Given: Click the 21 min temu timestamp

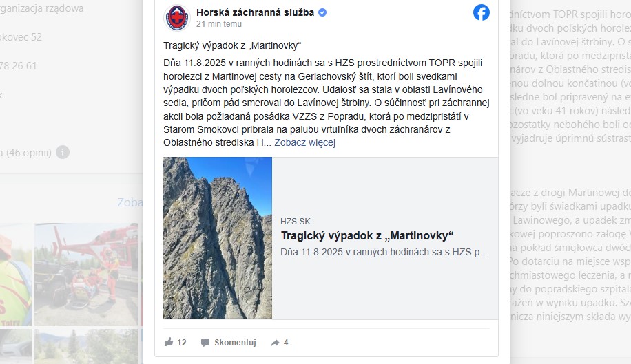Looking at the screenshot, I should (x=219, y=24).
